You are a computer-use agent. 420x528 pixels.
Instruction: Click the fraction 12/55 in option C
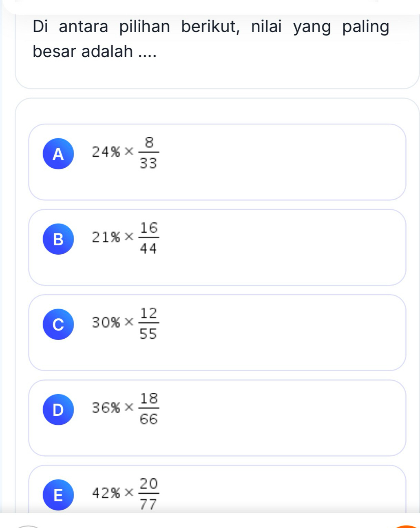(149, 323)
